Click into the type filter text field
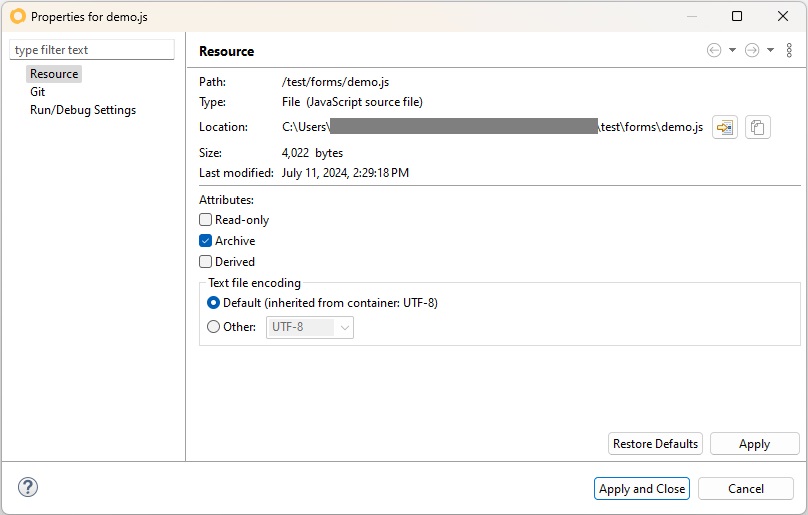Screen dimensions: 808x515 (x=92, y=50)
